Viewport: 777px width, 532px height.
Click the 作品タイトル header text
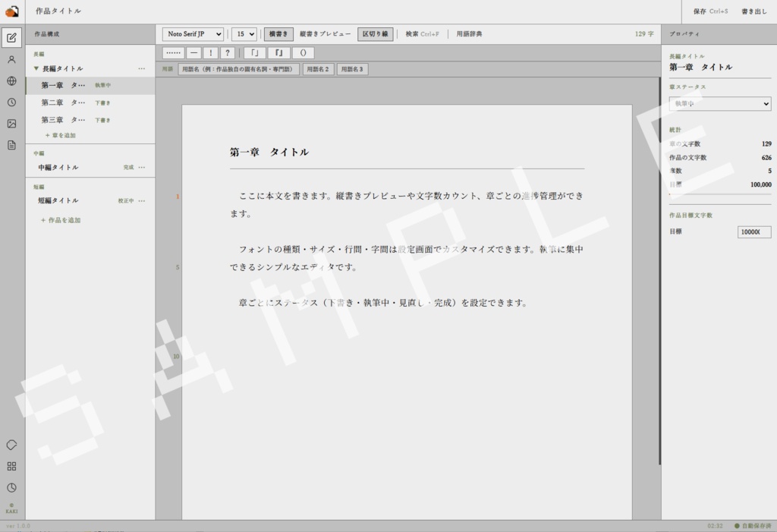(58, 11)
